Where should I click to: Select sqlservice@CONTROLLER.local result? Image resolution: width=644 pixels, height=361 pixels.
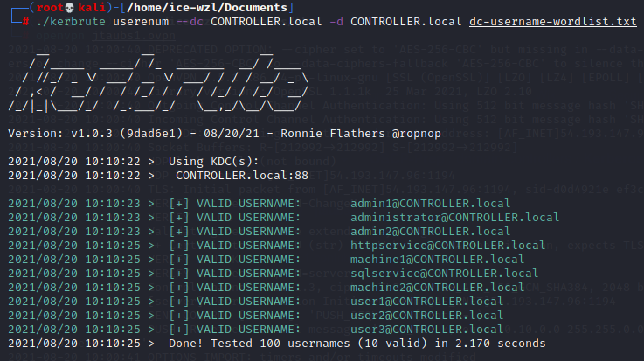point(444,274)
